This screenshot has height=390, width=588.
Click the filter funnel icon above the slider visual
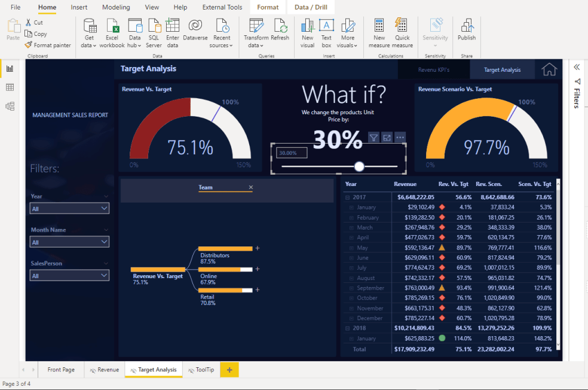(373, 137)
